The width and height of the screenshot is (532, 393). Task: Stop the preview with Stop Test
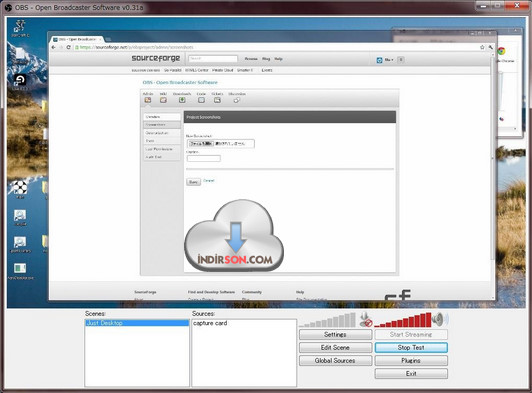tap(411, 348)
